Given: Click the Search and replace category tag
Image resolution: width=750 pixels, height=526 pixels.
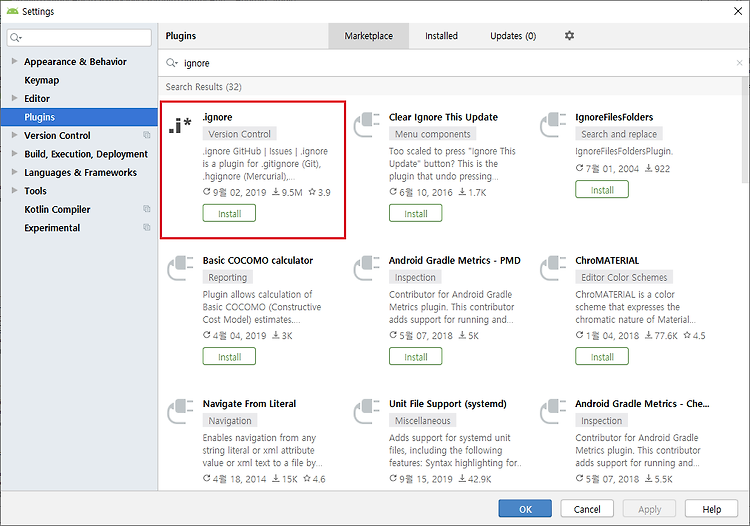Looking at the screenshot, I should point(619,134).
